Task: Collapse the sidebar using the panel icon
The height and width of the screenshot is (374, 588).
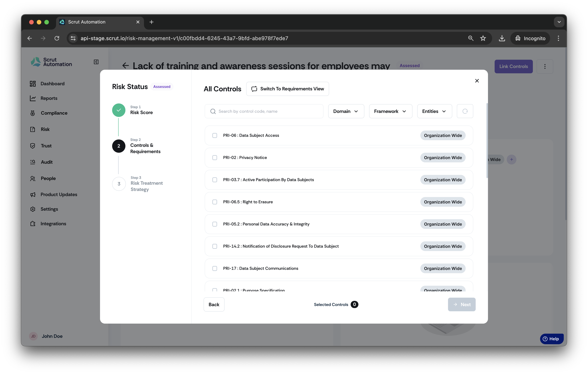Action: 96,62
